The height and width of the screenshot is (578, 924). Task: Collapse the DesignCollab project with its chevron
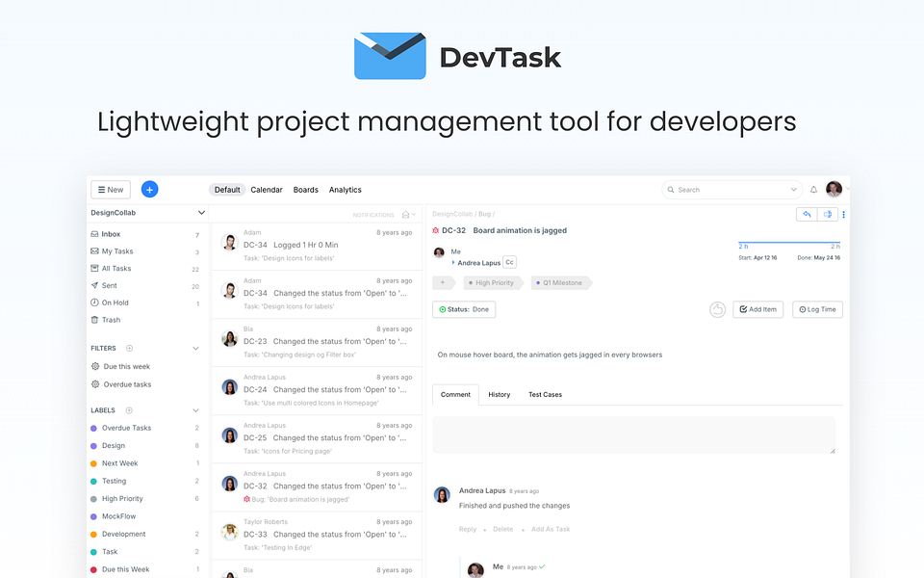pyautogui.click(x=201, y=212)
